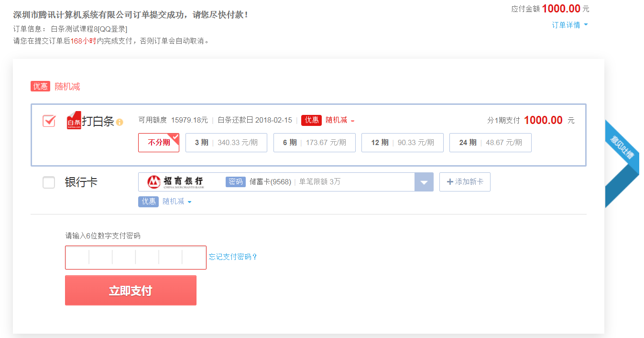The height and width of the screenshot is (338, 644).
Task: Choose the 12 期 90.33 元/期 plan
Action: [403, 143]
